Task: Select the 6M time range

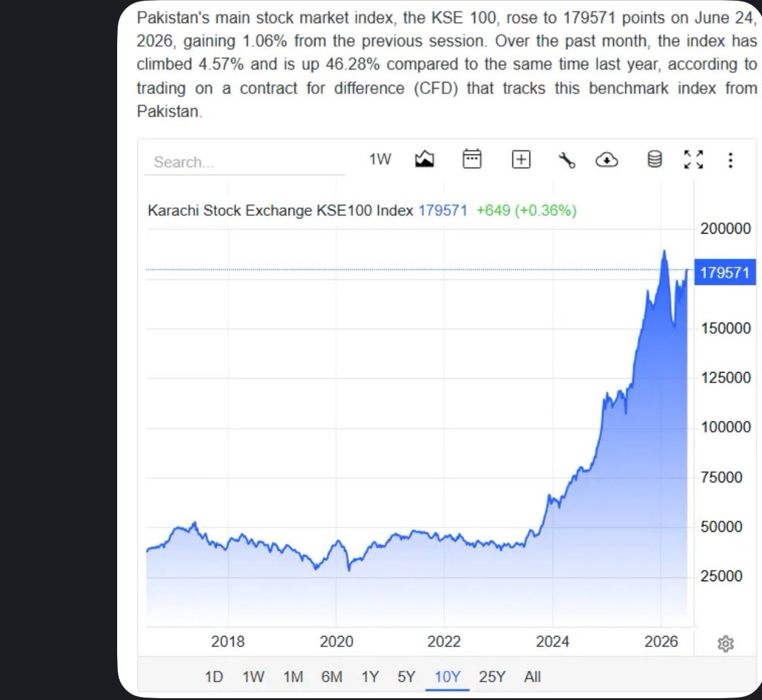Action: (332, 677)
